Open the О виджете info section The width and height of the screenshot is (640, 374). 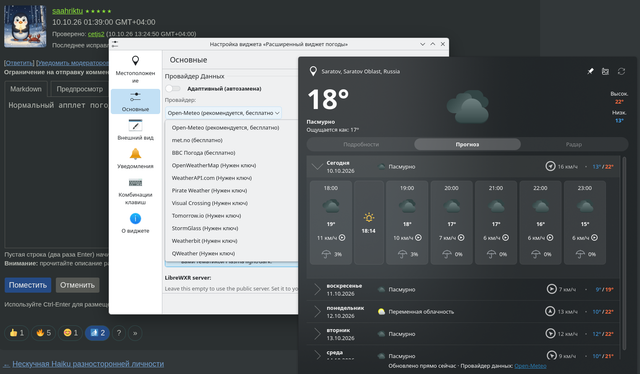tap(135, 223)
